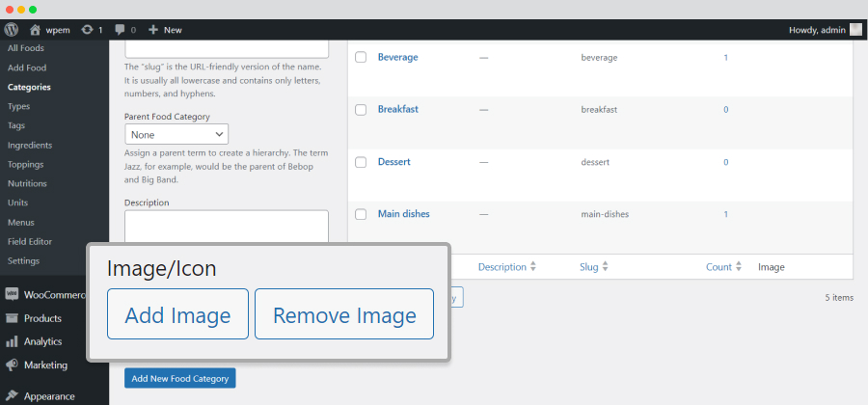This screenshot has height=405, width=868.
Task: Open the WordPress logo menu
Action: 11,30
